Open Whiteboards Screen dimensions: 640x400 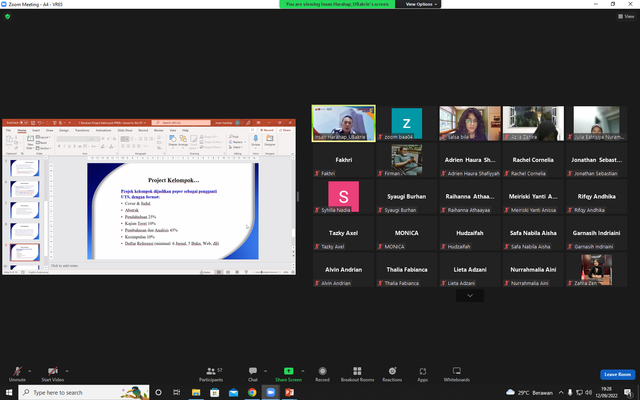click(456, 373)
